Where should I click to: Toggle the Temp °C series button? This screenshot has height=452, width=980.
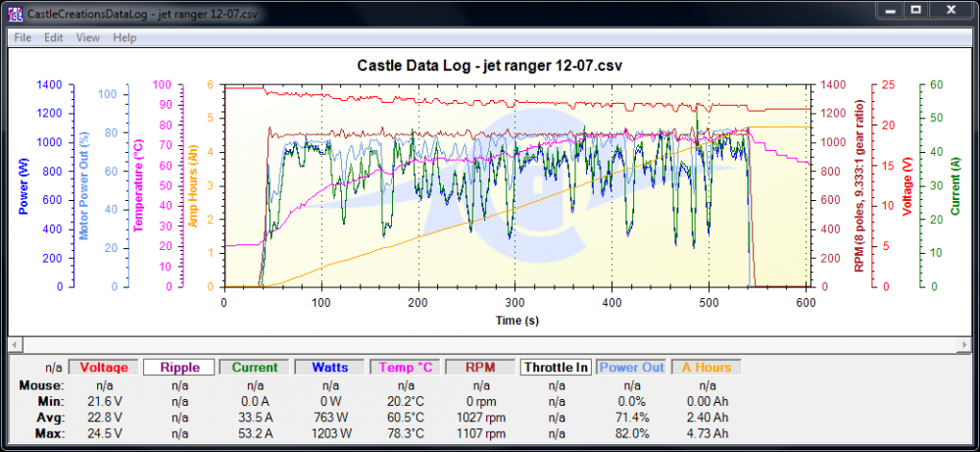click(x=403, y=368)
